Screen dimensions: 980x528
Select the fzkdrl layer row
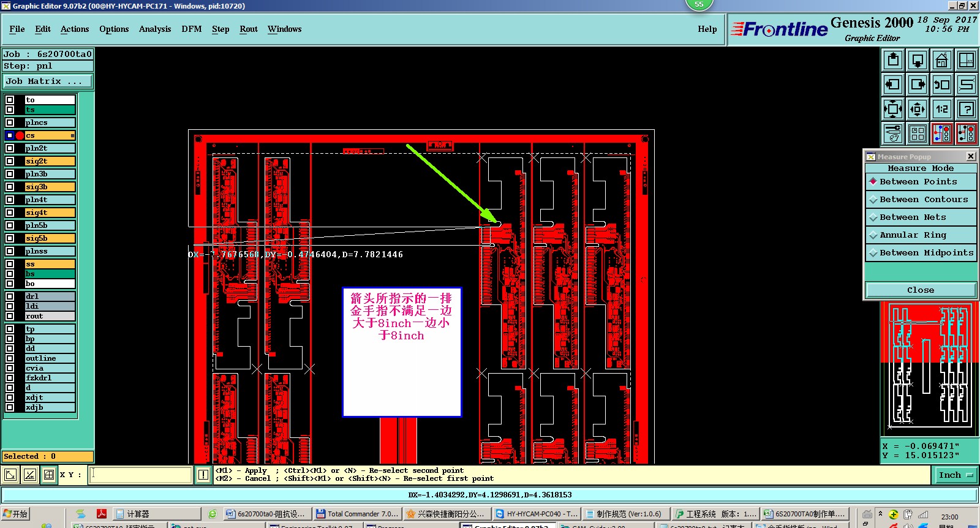50,378
